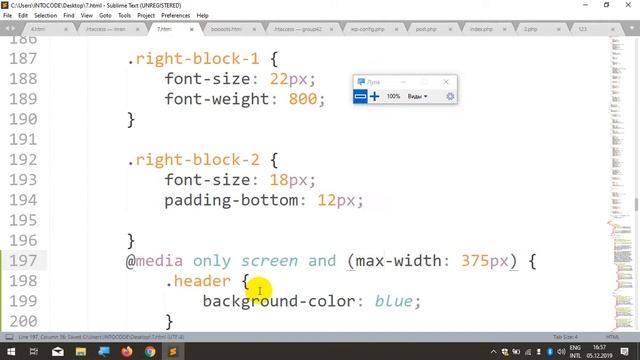Zoom in with Magnifier plus button
The width and height of the screenshot is (640, 360).
click(x=375, y=97)
